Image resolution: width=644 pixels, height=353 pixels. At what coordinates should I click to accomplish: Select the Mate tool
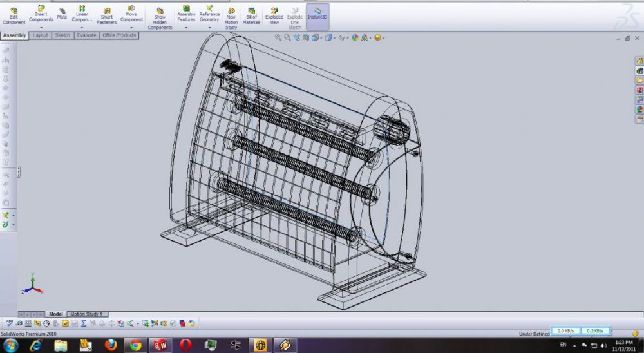pyautogui.click(x=62, y=14)
